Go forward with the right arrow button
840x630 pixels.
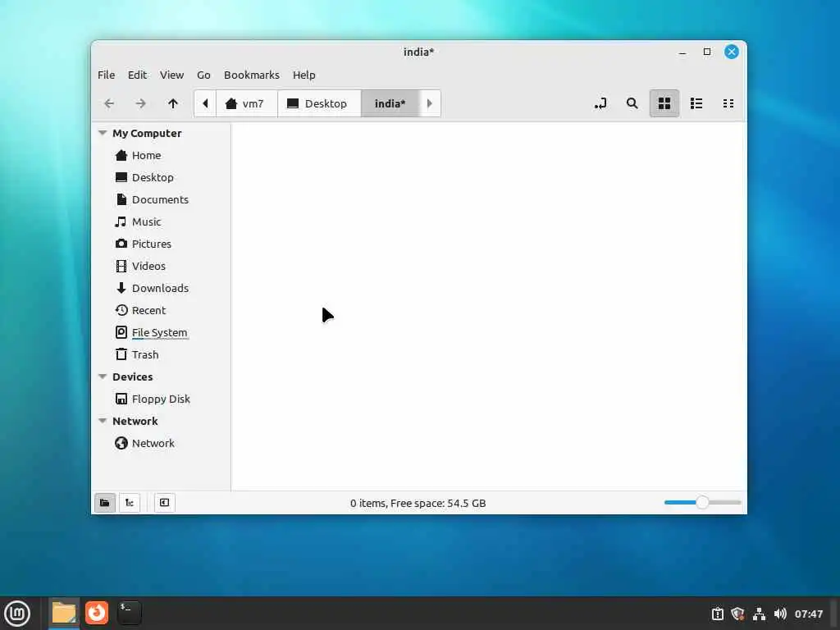141,103
